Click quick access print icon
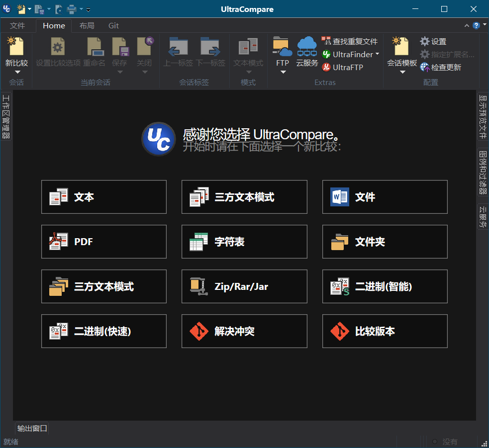 tap(72, 9)
